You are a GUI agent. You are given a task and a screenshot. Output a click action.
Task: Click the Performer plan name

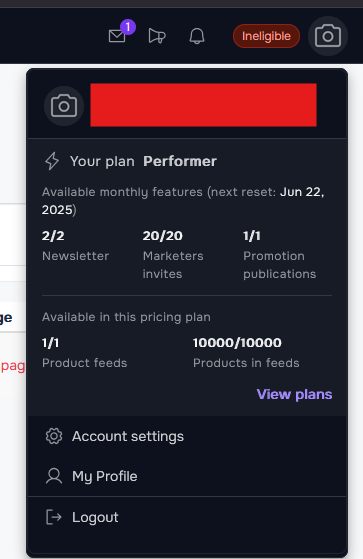coord(180,161)
